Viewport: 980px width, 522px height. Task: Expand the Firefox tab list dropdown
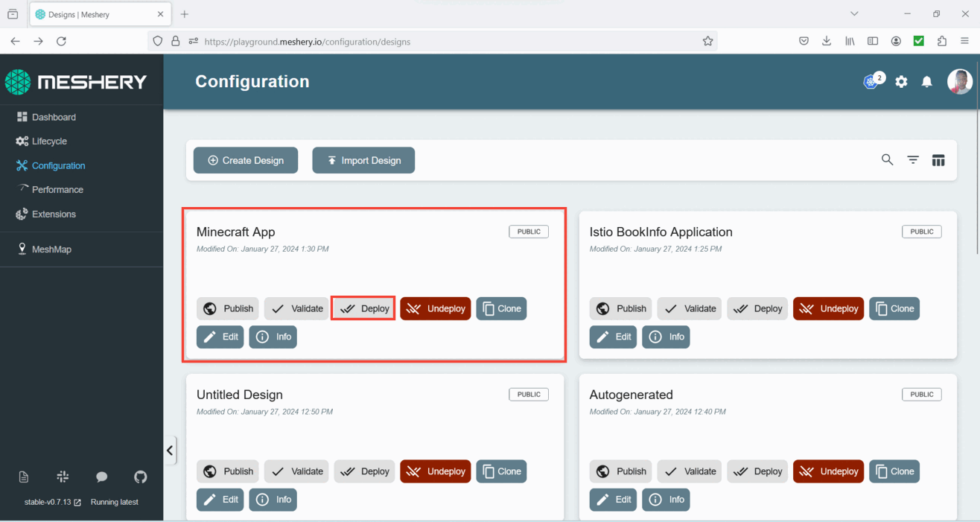(854, 13)
